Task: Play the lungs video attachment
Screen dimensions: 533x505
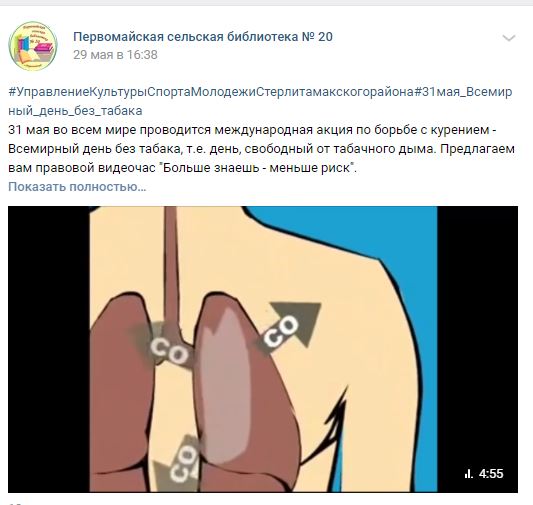Action: 263,349
